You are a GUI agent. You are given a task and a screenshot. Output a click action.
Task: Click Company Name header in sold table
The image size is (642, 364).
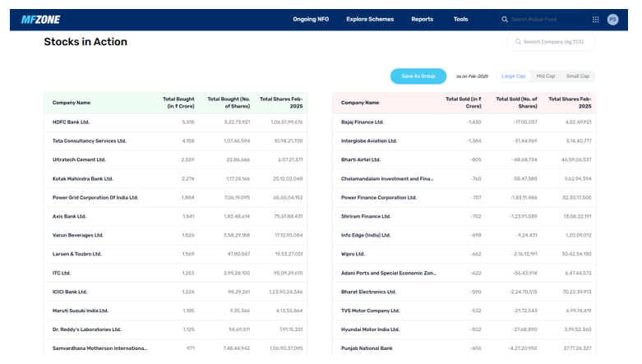pyautogui.click(x=360, y=103)
